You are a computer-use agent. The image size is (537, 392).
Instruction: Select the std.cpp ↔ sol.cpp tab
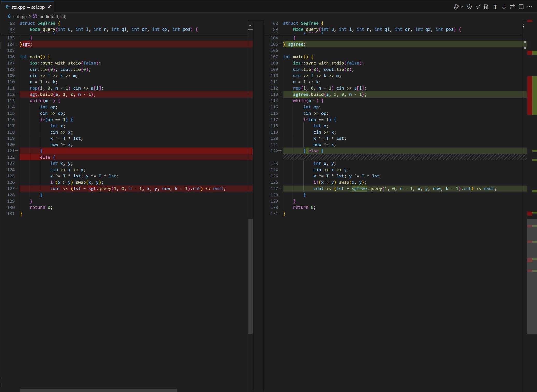28,7
